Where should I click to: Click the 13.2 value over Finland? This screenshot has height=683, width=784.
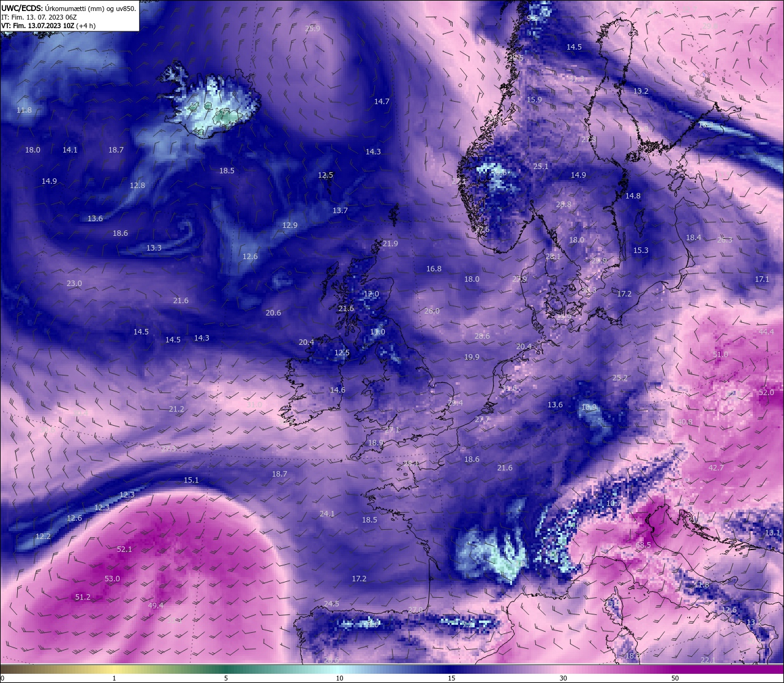click(641, 91)
